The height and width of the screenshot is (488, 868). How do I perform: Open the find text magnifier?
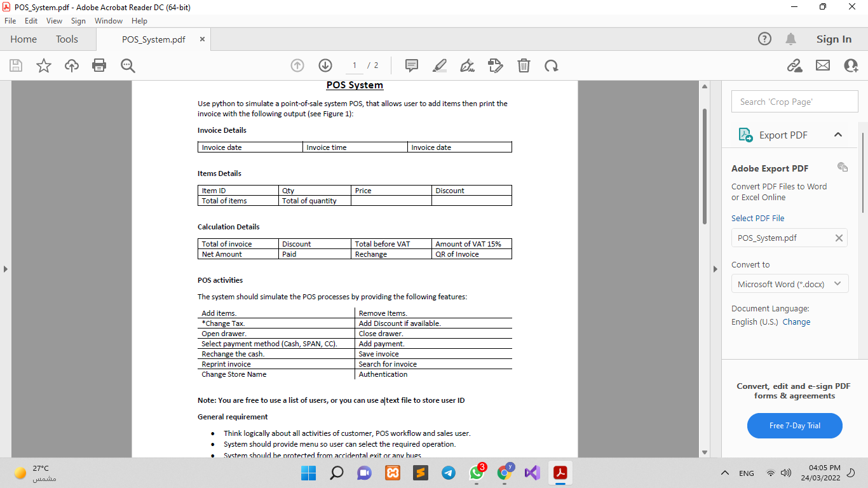(x=128, y=65)
